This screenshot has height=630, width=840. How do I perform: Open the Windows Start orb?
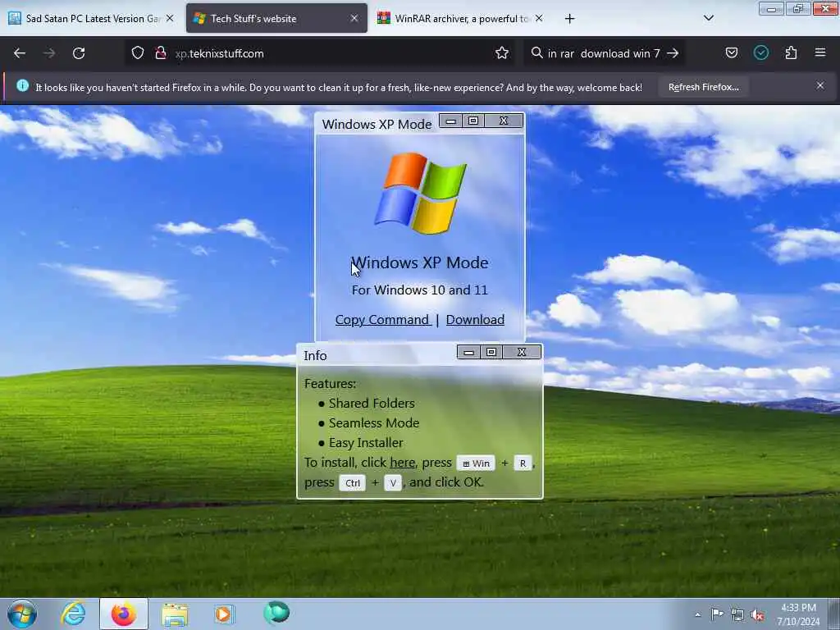22,614
